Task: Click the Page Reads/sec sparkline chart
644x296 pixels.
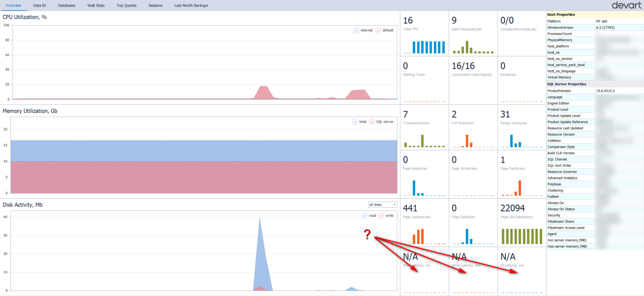Action: click(425, 188)
